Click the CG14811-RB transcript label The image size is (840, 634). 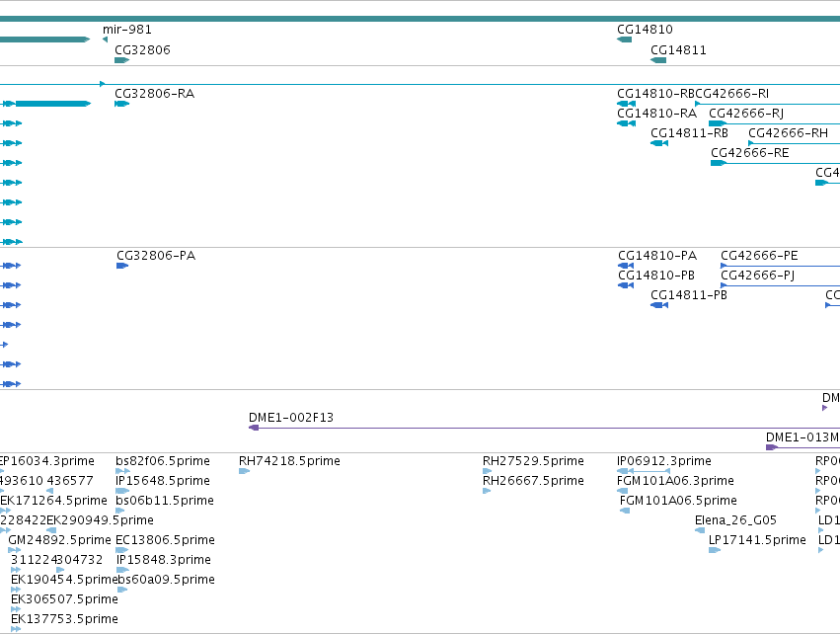point(689,133)
